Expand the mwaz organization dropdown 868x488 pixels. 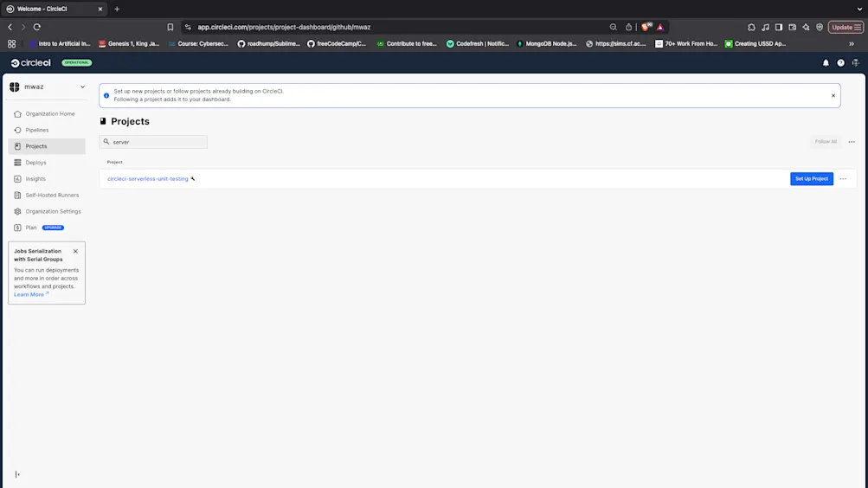[47, 87]
